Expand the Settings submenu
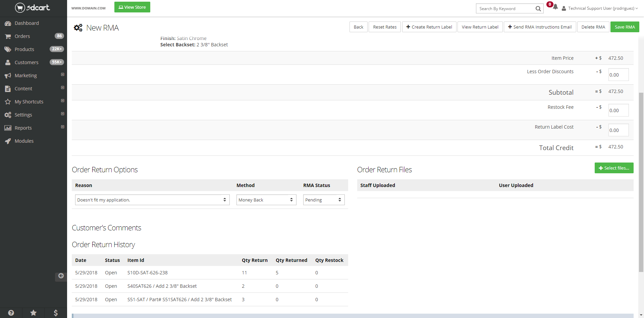This screenshot has height=318, width=644. pyautogui.click(x=62, y=114)
